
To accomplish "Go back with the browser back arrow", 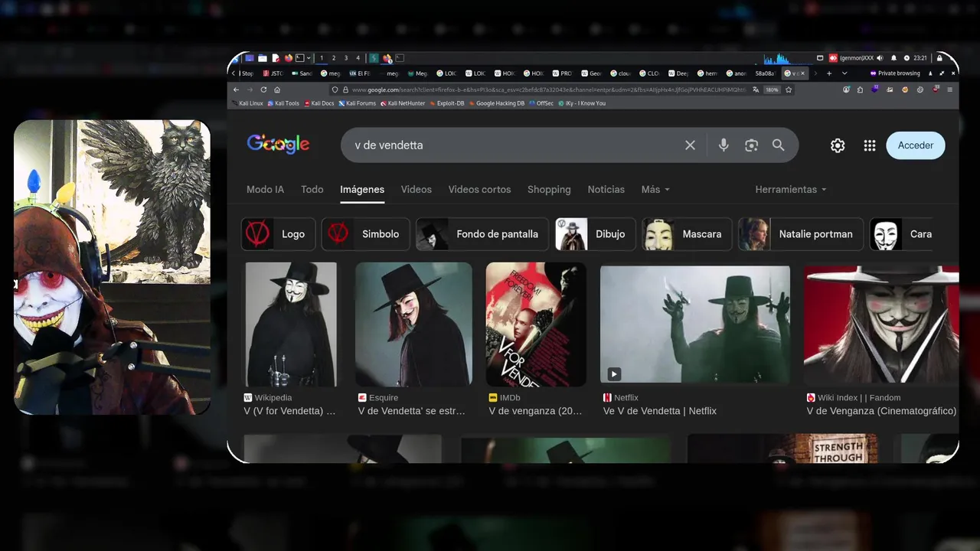I will tap(236, 90).
